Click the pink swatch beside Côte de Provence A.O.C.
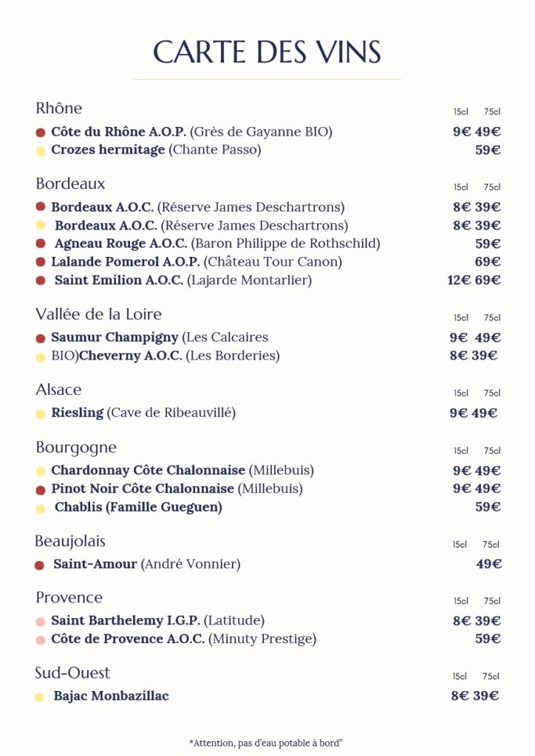535x756 pixels. pos(41,640)
